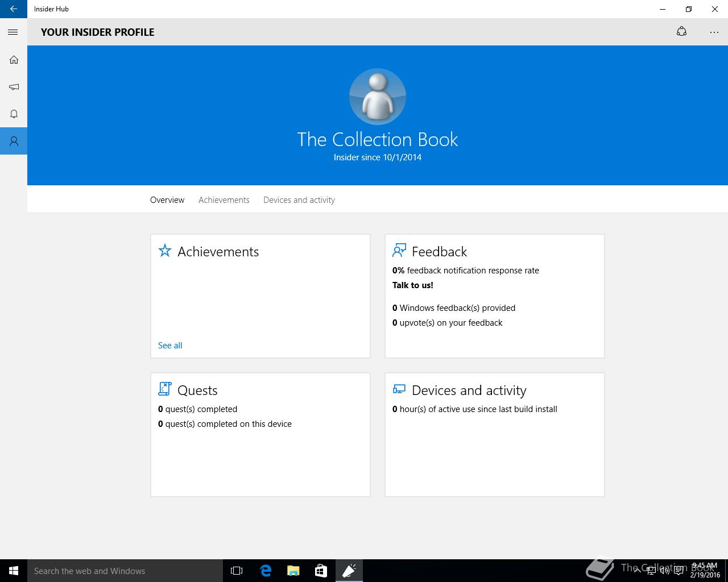Click the profile avatar picture
Screen dimensions: 728x582
378,97
